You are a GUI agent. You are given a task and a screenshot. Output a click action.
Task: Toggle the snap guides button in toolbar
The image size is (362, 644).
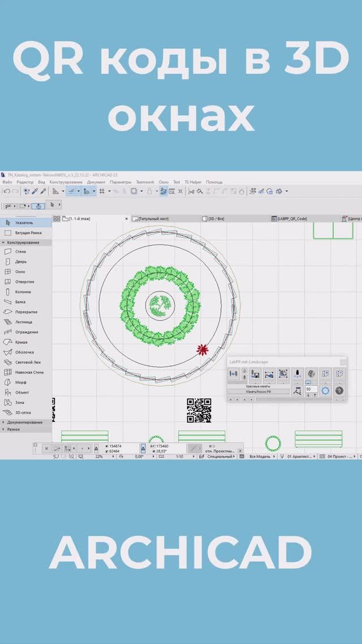(x=87, y=191)
